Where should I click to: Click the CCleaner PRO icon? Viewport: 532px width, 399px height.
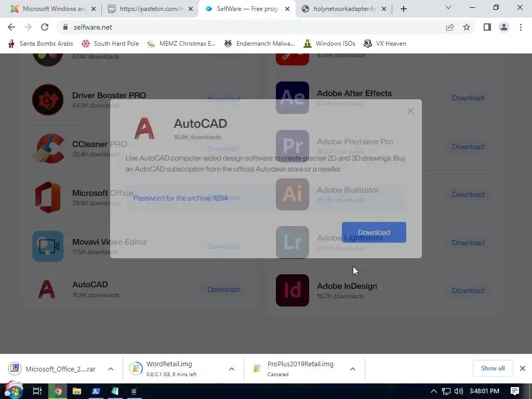pyautogui.click(x=48, y=149)
